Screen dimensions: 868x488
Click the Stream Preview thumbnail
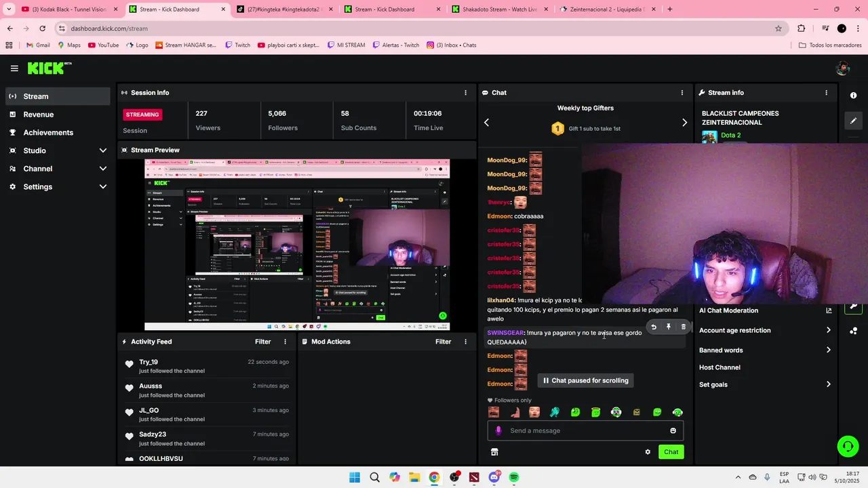coord(297,245)
